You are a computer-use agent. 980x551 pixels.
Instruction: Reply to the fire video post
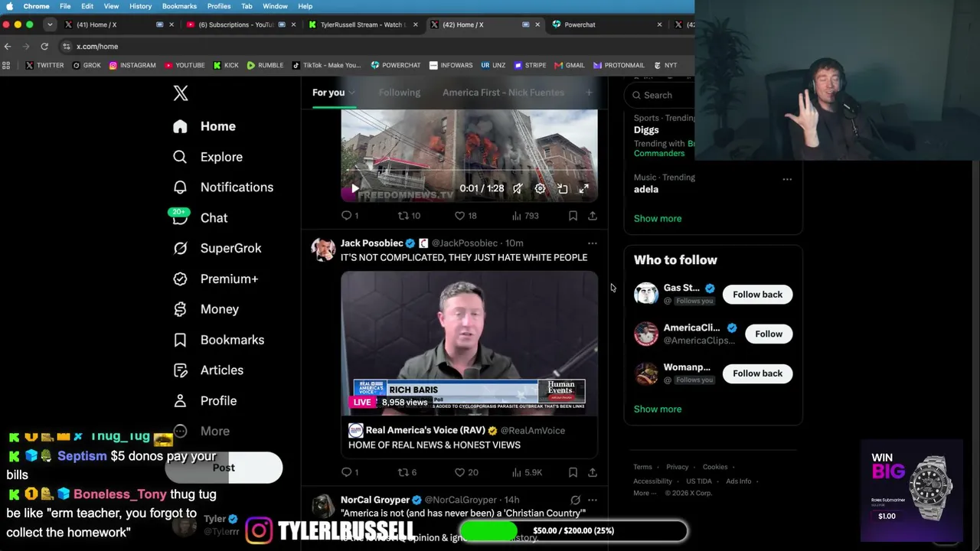pyautogui.click(x=349, y=216)
